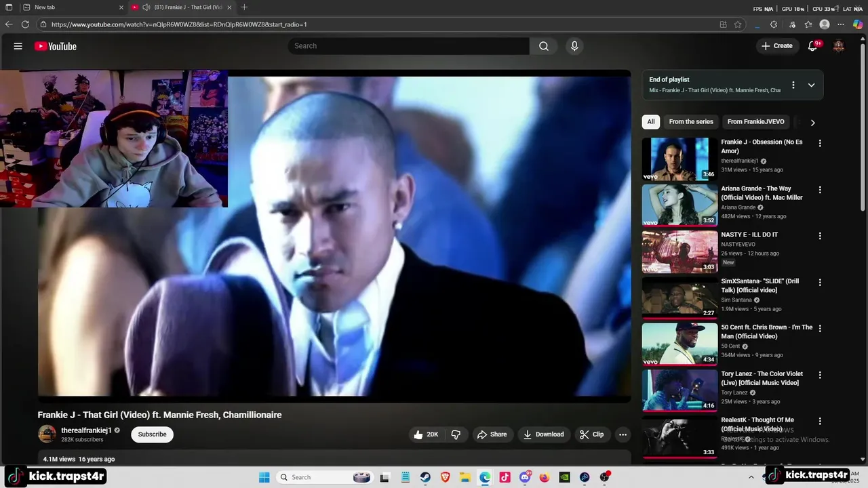Create a Clip of the video

click(x=591, y=434)
